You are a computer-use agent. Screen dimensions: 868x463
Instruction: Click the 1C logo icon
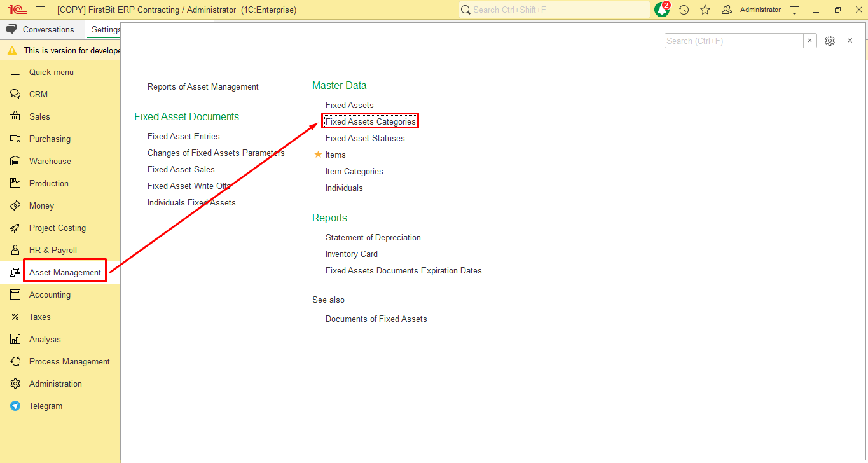tap(17, 10)
